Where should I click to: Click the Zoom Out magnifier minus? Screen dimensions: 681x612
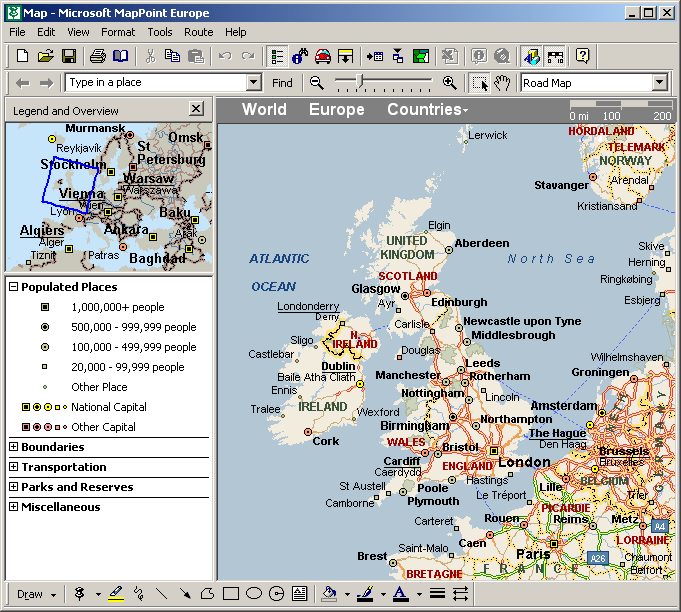(x=317, y=83)
